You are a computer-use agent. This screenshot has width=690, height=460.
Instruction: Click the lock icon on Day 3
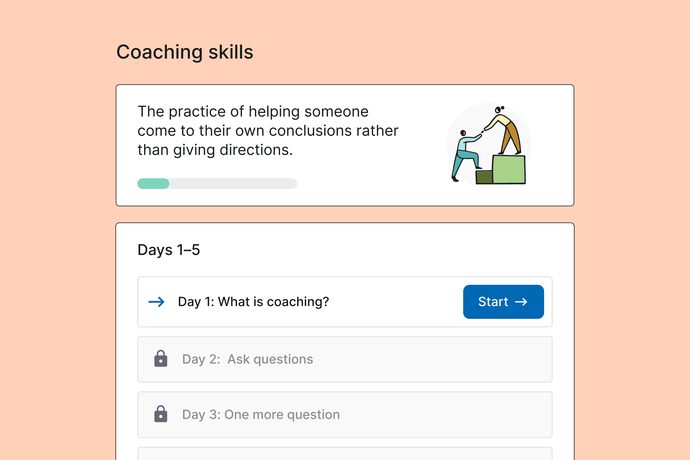[x=161, y=414]
